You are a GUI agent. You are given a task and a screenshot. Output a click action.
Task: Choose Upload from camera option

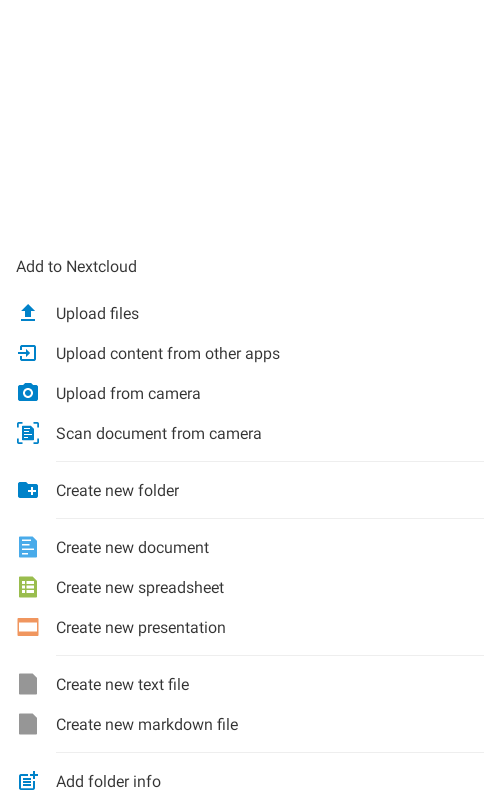tap(250, 393)
